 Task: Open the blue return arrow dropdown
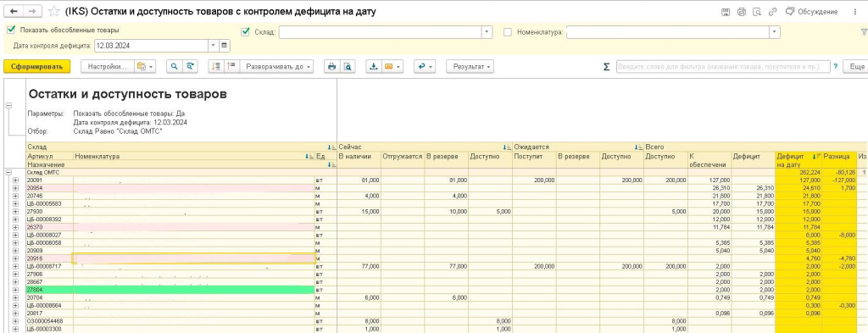pyautogui.click(x=425, y=66)
